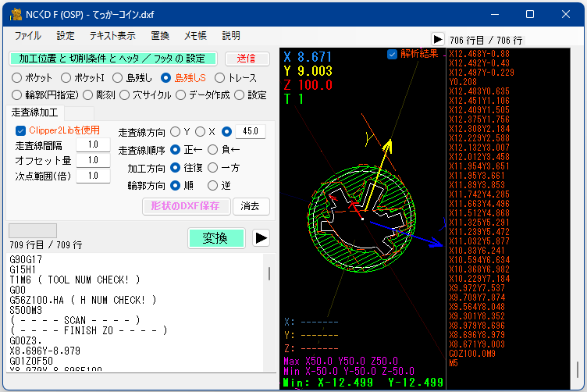Image resolution: width=587 pixels, height=392 pixels.
Task: Click the 加工位置と切削条件とヘッダ/フッタの設定 button
Action: (x=112, y=59)
